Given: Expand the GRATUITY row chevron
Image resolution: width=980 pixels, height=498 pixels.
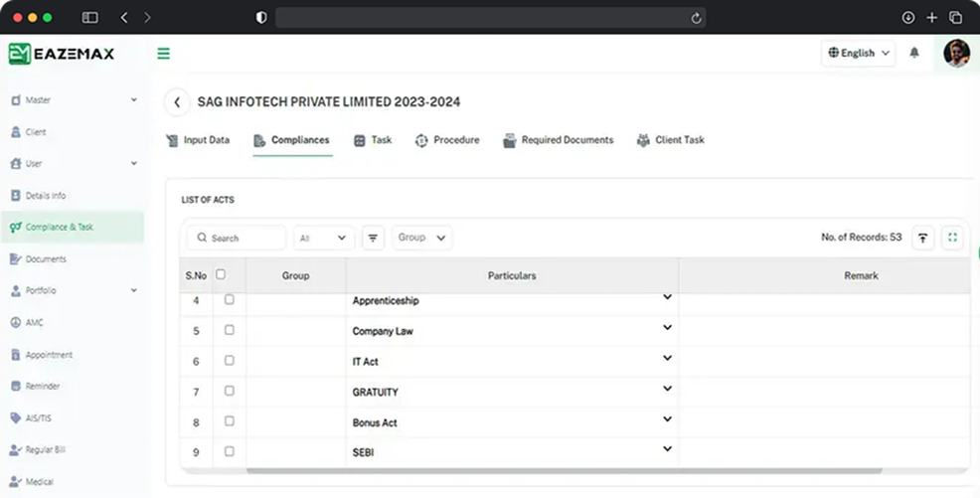Looking at the screenshot, I should click(668, 389).
